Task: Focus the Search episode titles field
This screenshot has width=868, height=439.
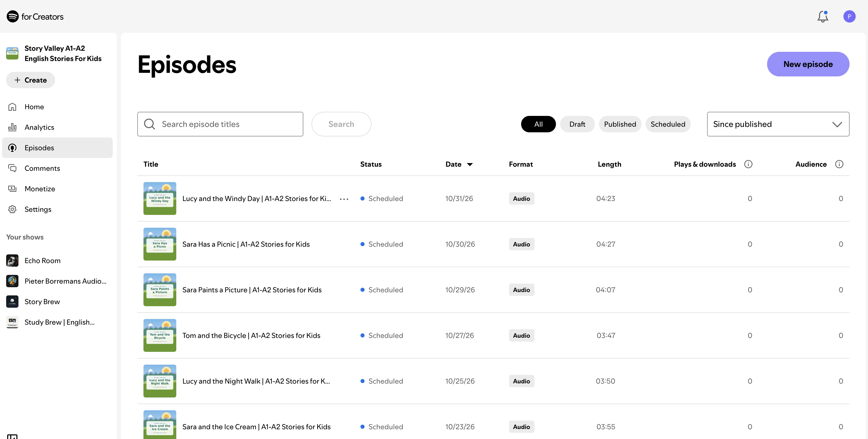Action: [220, 124]
